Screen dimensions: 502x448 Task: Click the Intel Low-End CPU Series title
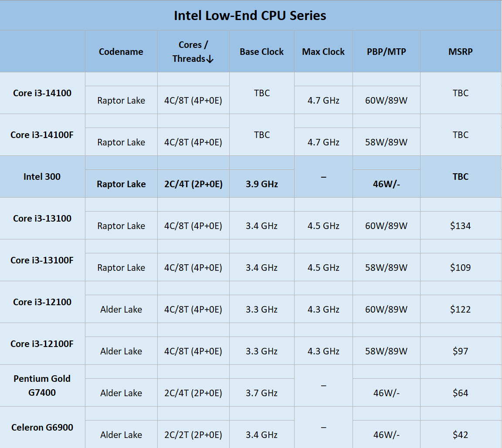pos(250,16)
